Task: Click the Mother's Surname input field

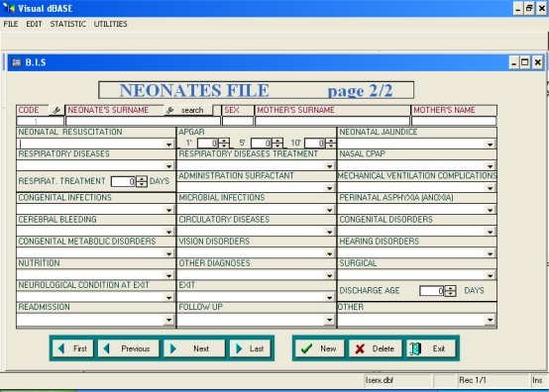Action: [x=333, y=121]
